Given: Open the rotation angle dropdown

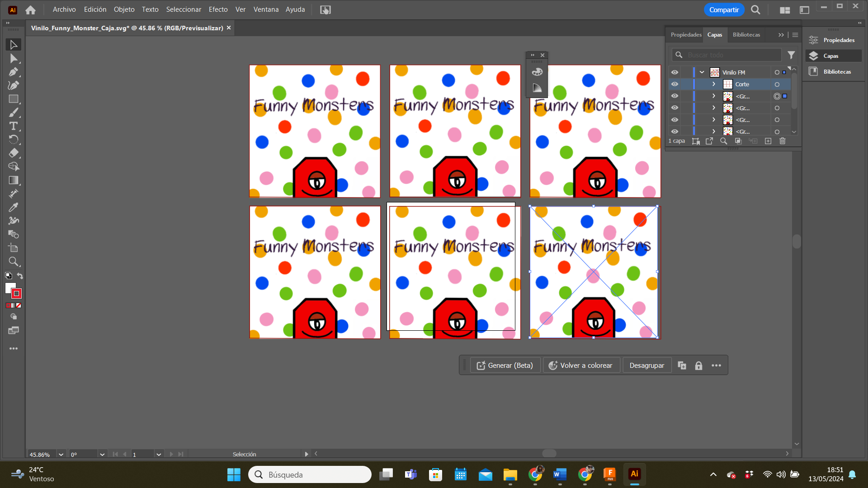Looking at the screenshot, I should (102, 455).
